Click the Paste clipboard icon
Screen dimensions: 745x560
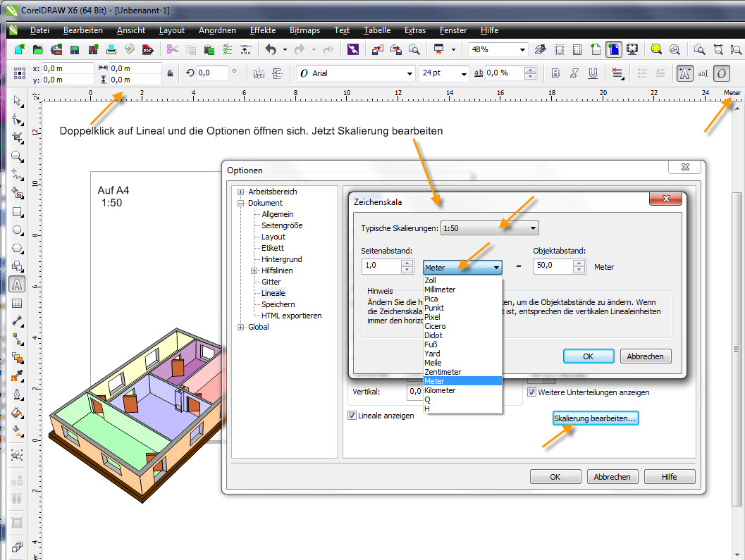click(209, 49)
